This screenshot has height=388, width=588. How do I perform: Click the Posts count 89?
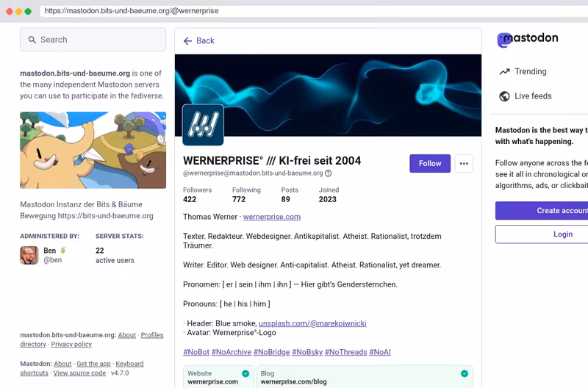(x=290, y=195)
